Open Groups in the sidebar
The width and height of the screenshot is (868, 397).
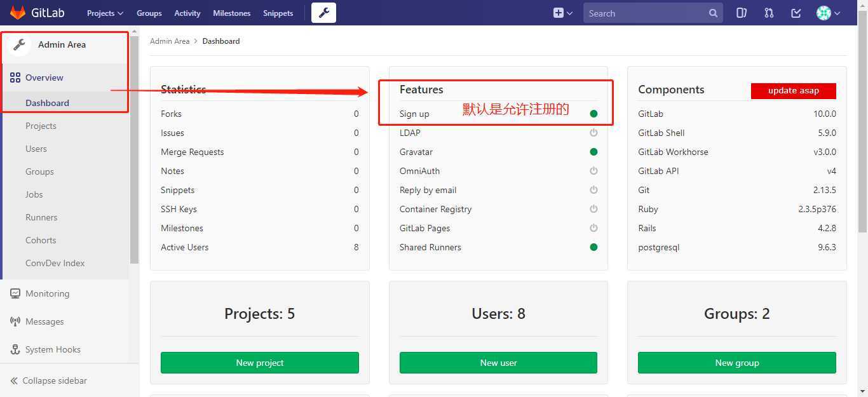point(39,172)
